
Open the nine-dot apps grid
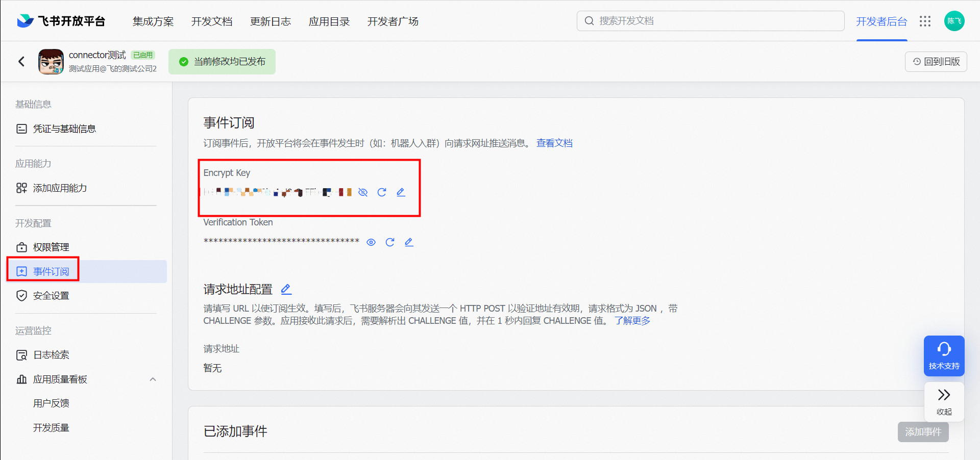point(925,21)
